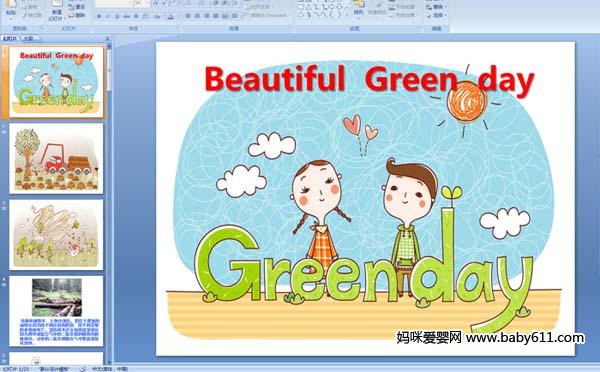Click the Line Spacing button

pos(236,3)
